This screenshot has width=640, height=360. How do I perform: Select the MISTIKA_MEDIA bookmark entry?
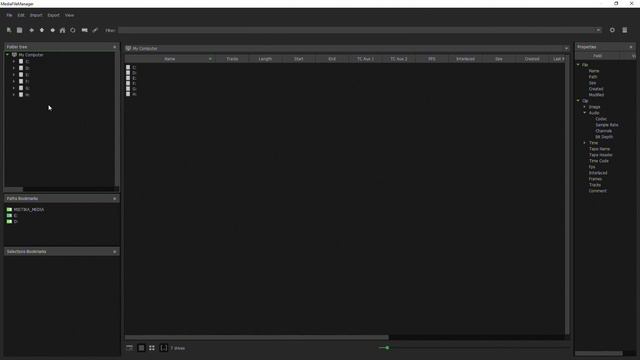click(x=29, y=209)
